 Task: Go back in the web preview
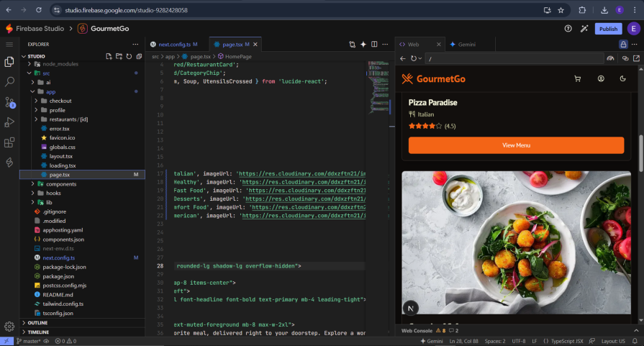coord(403,59)
